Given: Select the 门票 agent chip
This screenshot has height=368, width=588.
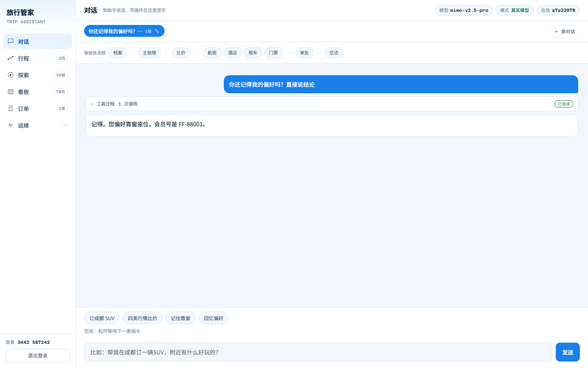Looking at the screenshot, I should pos(274,53).
